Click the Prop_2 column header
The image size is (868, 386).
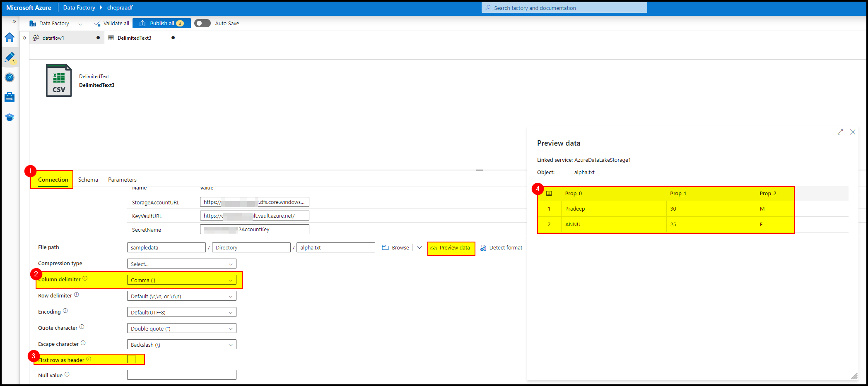pos(768,193)
